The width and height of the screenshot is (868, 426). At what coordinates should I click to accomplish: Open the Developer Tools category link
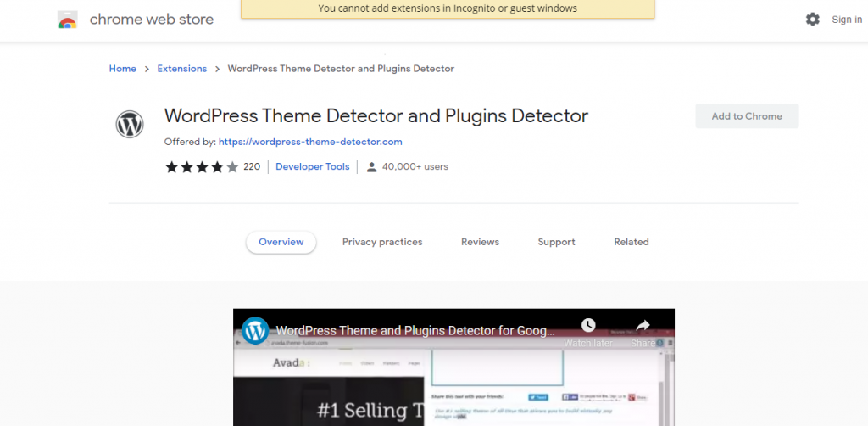click(x=312, y=167)
